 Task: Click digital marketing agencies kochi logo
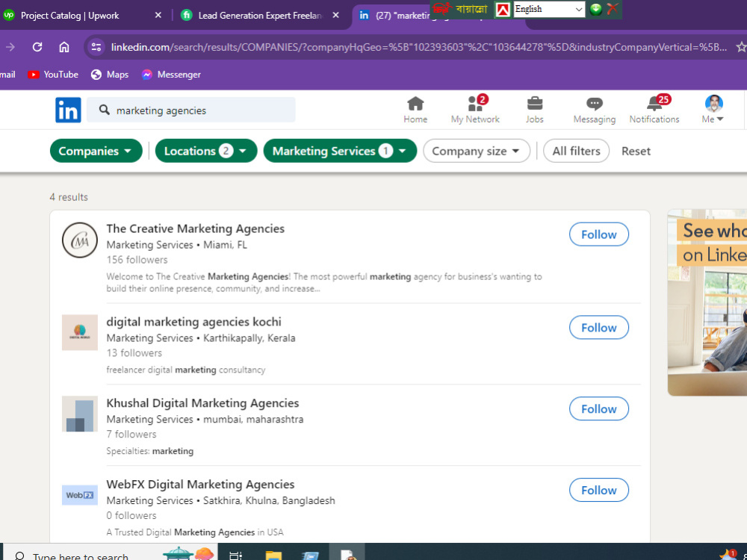point(80,332)
